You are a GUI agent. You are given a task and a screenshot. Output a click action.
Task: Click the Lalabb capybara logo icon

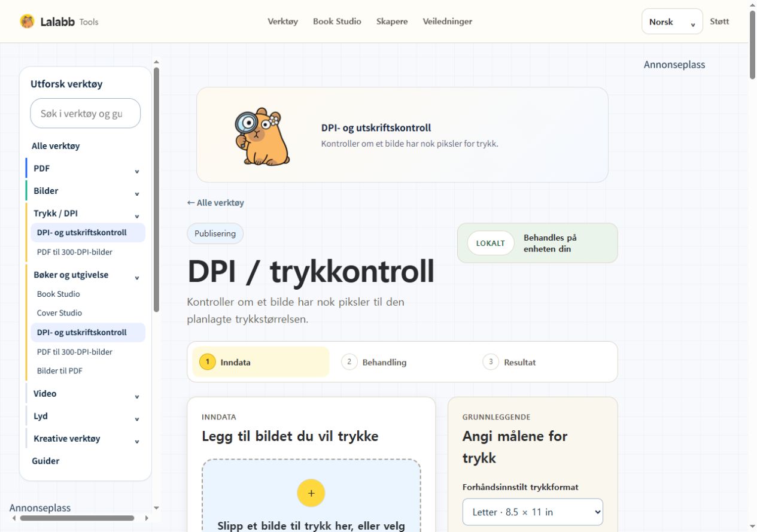tap(27, 22)
